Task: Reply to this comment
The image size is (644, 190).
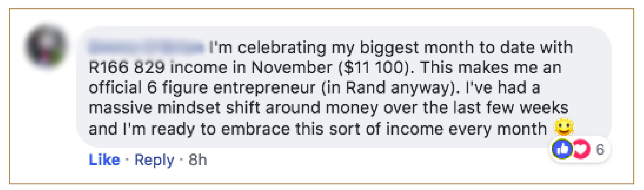Action: click(154, 160)
